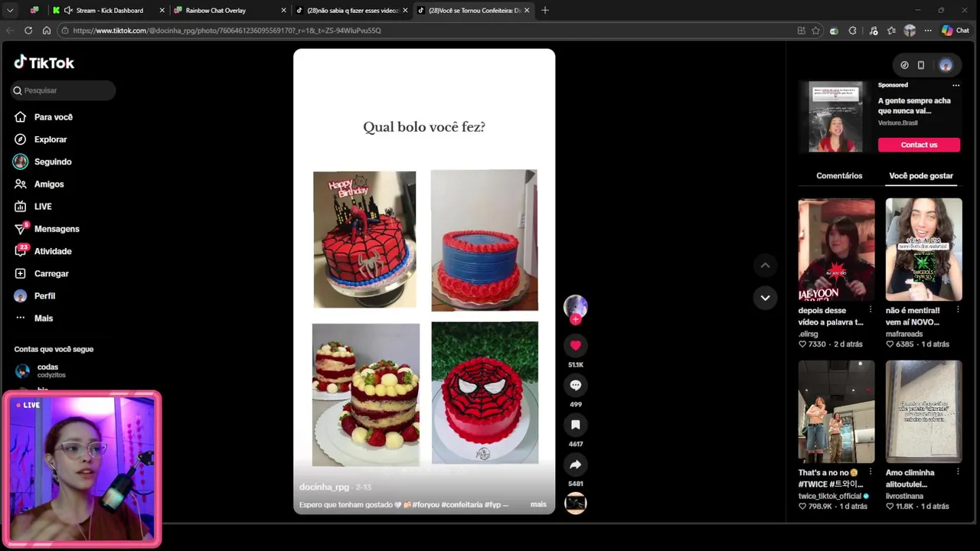The width and height of the screenshot is (980, 551).
Task: Click the phone app icon in top pill
Action: coord(921,65)
